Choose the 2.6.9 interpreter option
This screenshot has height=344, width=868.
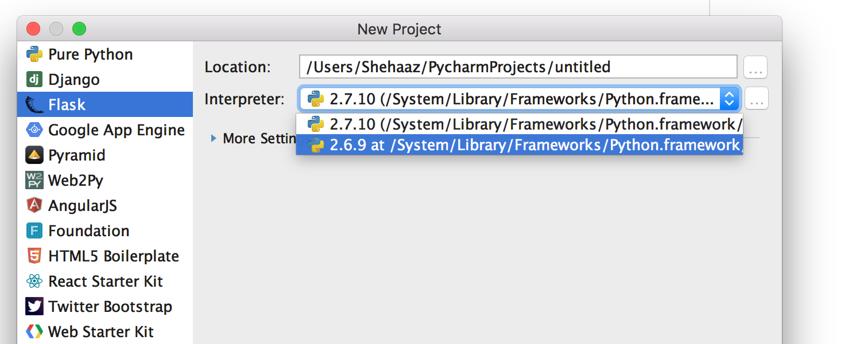(x=520, y=145)
